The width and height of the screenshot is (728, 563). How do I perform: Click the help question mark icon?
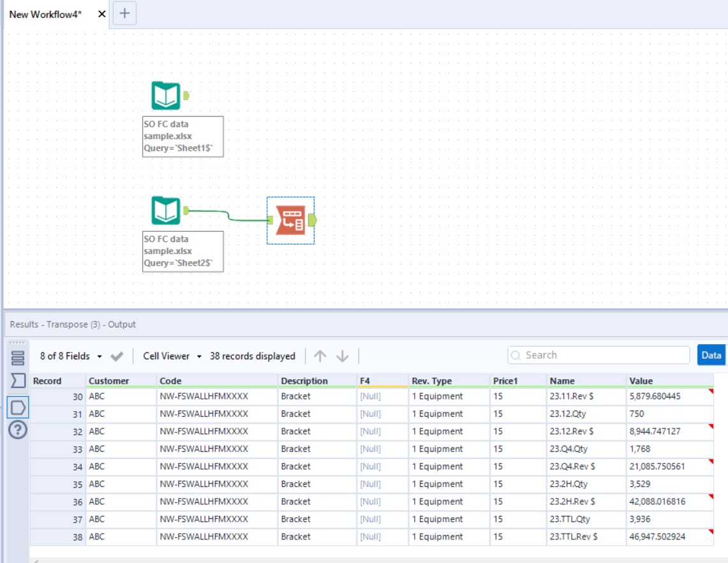(18, 431)
